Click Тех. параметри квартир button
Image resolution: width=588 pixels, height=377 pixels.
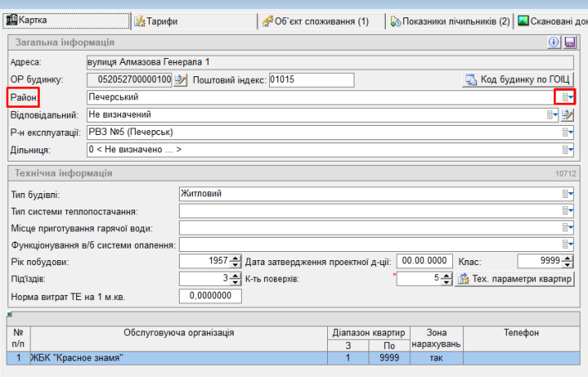515,278
